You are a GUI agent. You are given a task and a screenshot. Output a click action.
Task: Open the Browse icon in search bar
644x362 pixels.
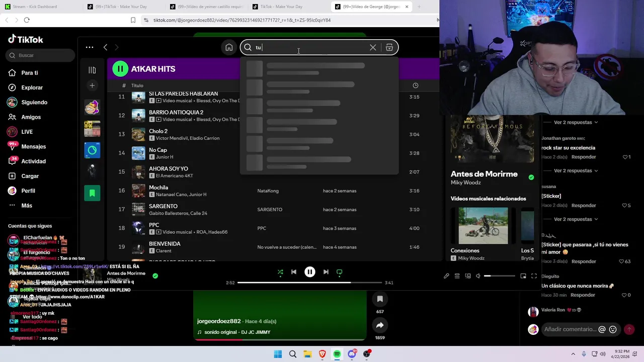(389, 47)
